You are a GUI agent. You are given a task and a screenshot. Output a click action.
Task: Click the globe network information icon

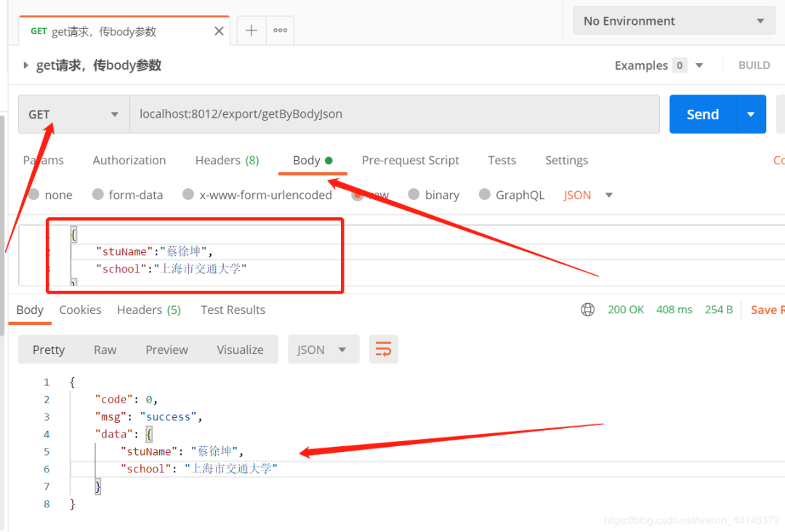point(588,310)
